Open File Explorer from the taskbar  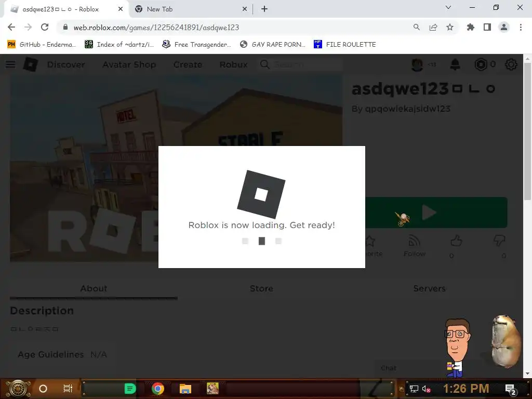[185, 389]
